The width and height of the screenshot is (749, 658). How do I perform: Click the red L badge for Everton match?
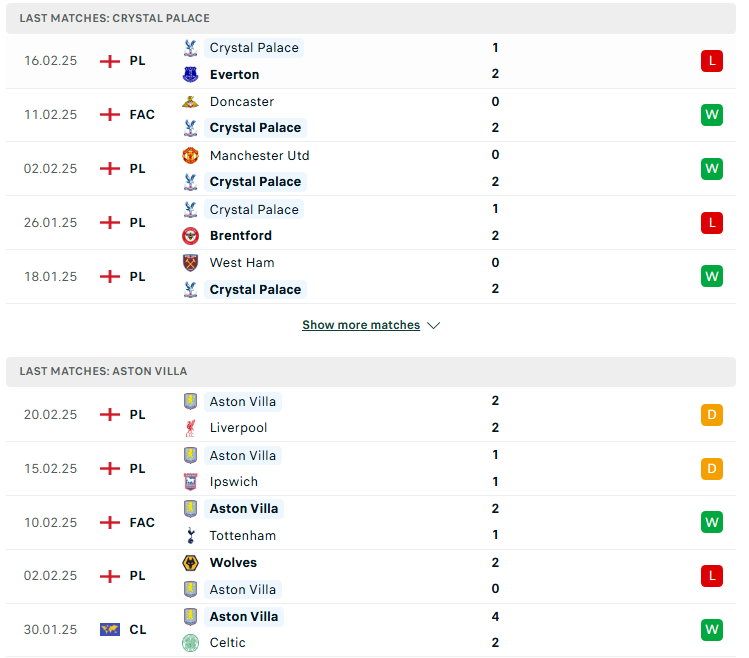click(x=712, y=61)
